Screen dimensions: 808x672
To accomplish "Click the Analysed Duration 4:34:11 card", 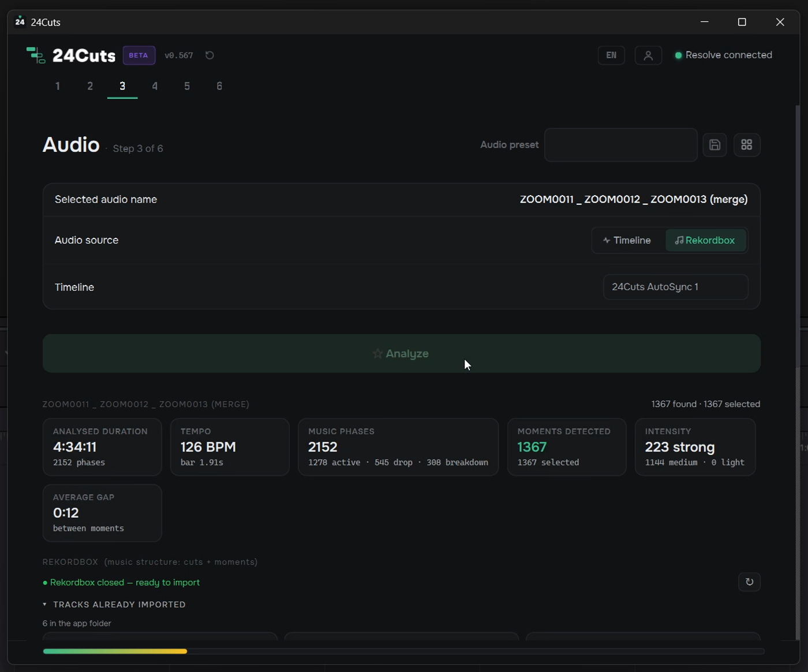I will (102, 447).
